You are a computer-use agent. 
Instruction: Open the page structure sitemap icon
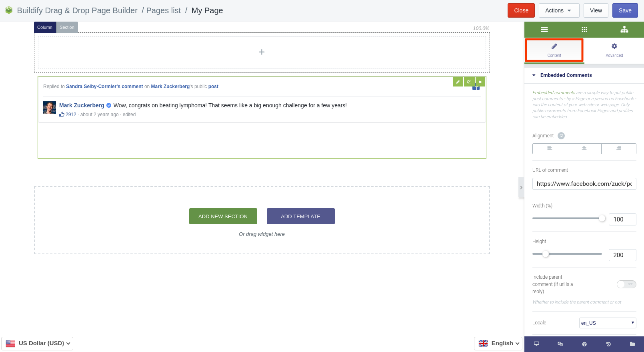coord(624,30)
